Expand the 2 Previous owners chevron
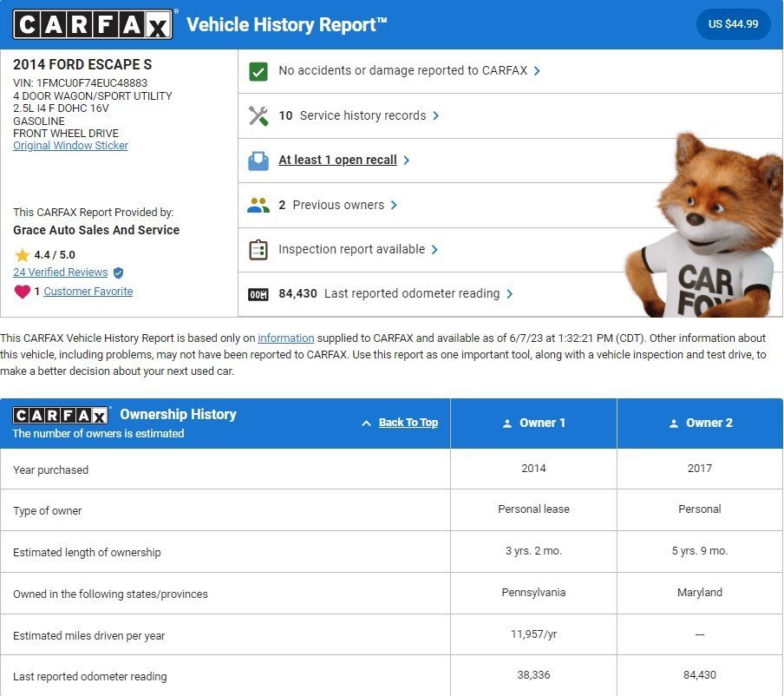 (x=394, y=205)
